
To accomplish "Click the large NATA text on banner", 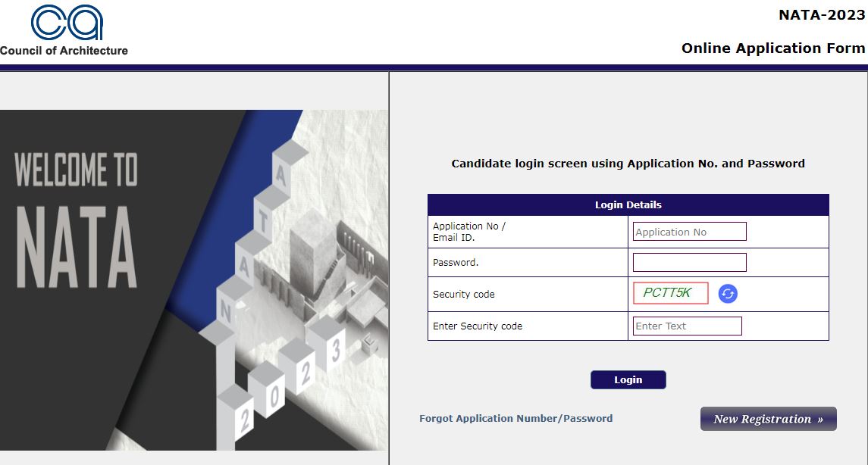I will click(77, 246).
